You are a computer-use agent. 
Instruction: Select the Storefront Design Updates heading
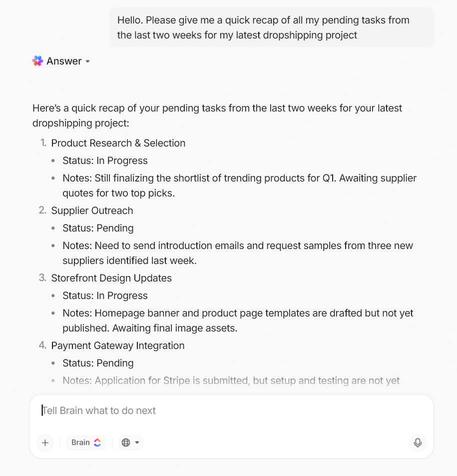(x=111, y=278)
